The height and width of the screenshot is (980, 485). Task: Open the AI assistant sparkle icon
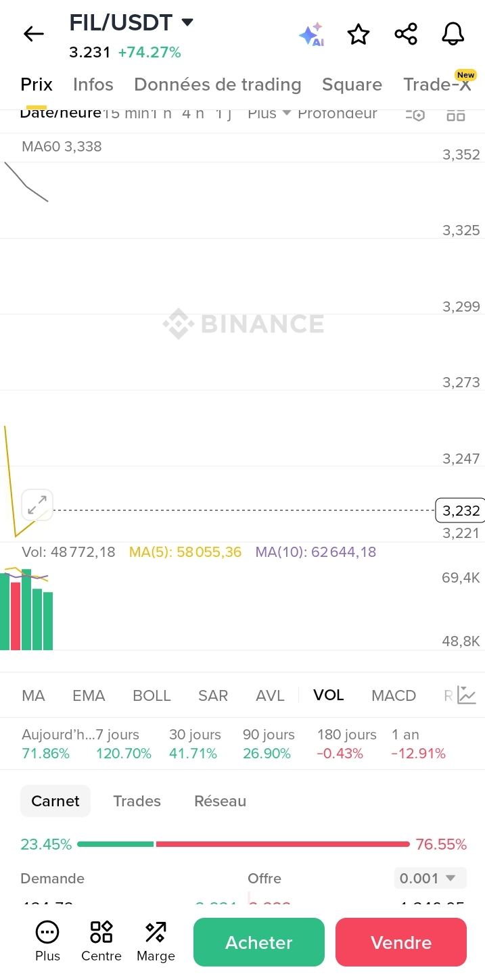(x=312, y=34)
